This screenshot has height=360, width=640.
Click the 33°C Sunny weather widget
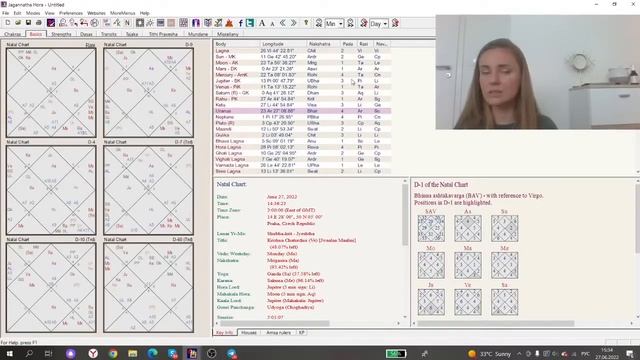click(x=489, y=354)
